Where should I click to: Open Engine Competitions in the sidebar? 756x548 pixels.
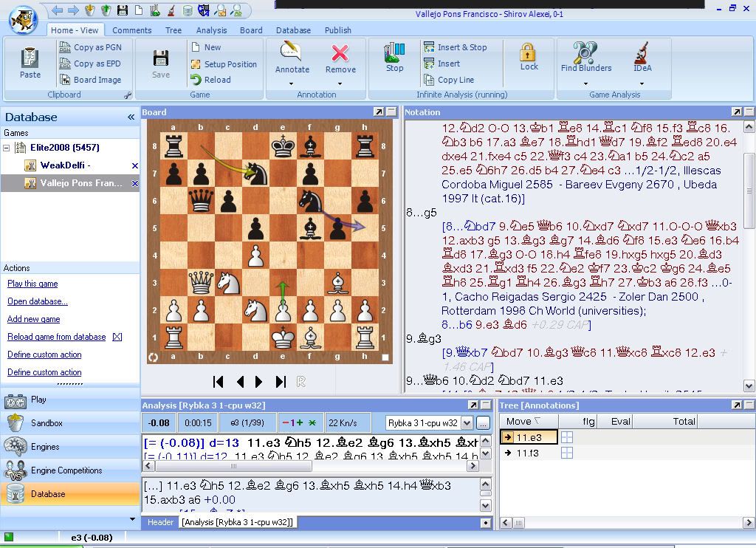(x=70, y=470)
